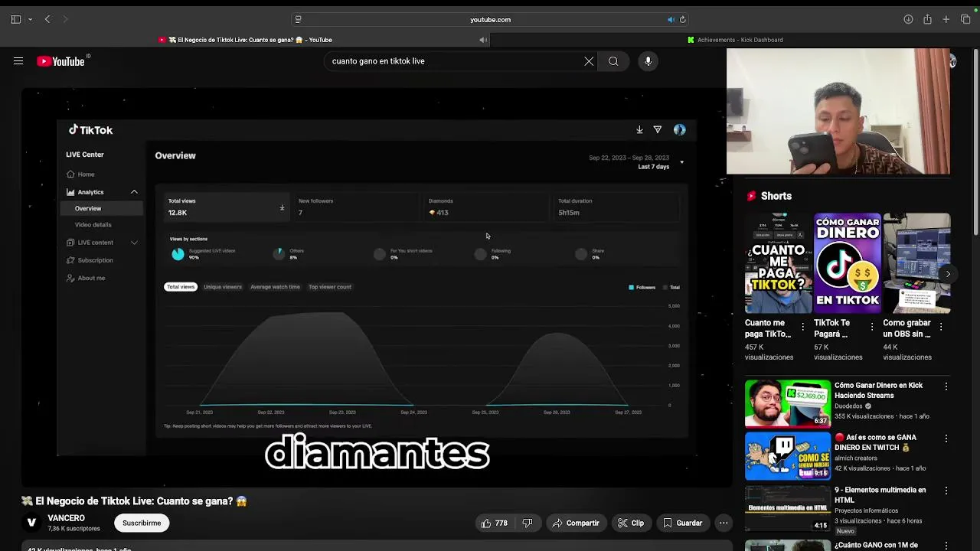Image resolution: width=980 pixels, height=551 pixels.
Task: Open Short 'Como grabar un OBS sin'
Action: [916, 264]
